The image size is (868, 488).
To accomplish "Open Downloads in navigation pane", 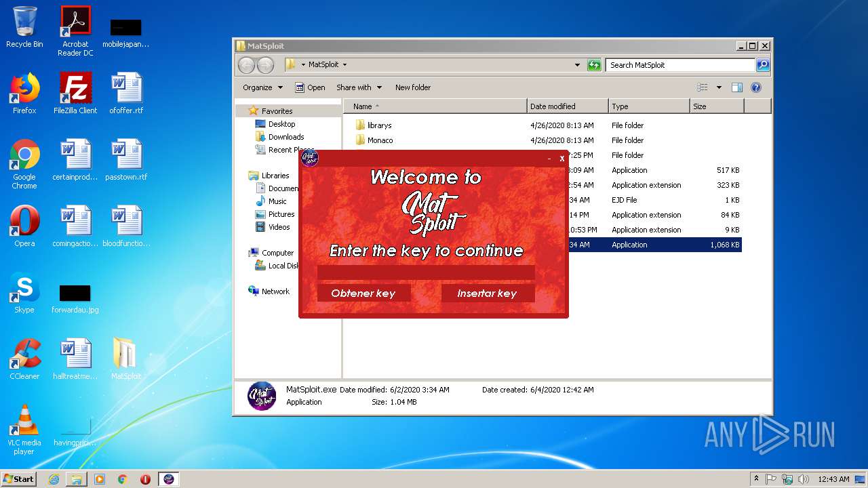I will [286, 137].
